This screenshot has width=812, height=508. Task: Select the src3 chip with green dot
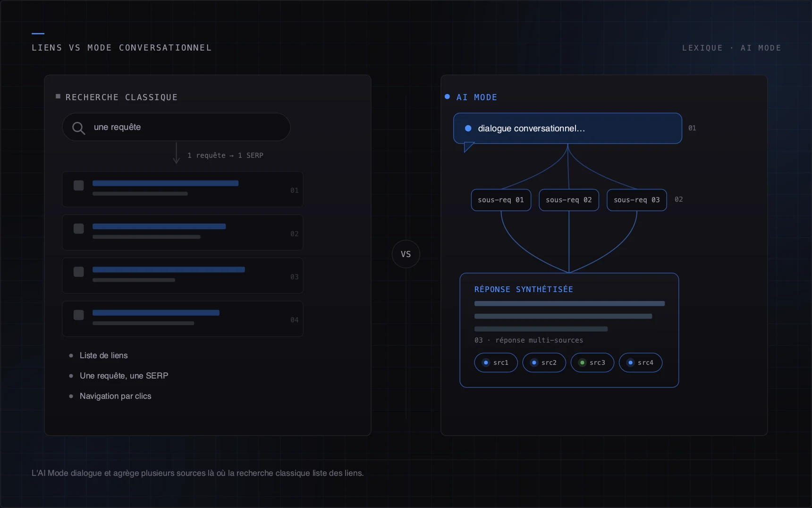point(592,362)
